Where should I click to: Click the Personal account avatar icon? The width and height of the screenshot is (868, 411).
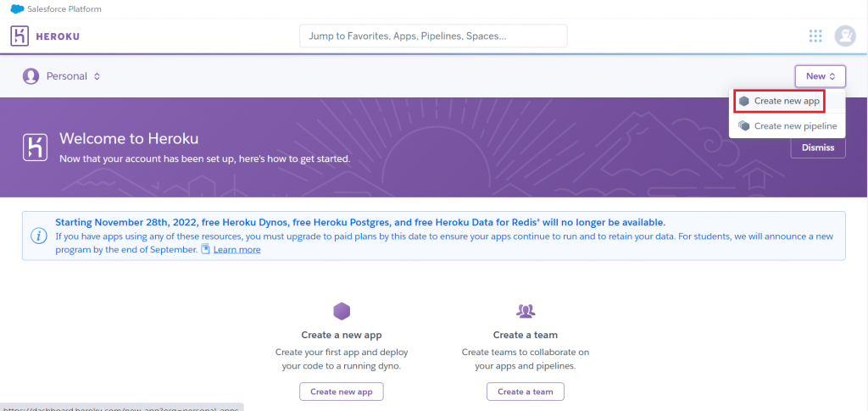tap(31, 76)
